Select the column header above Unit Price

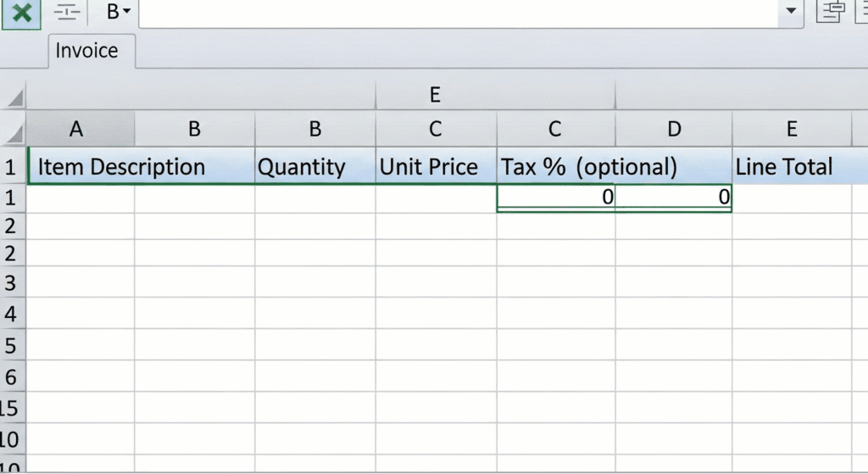point(435,129)
